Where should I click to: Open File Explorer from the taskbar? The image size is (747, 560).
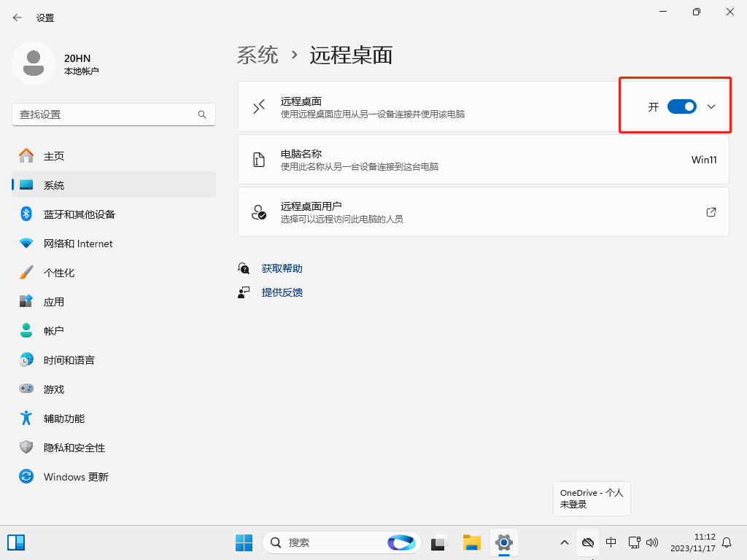pyautogui.click(x=472, y=542)
